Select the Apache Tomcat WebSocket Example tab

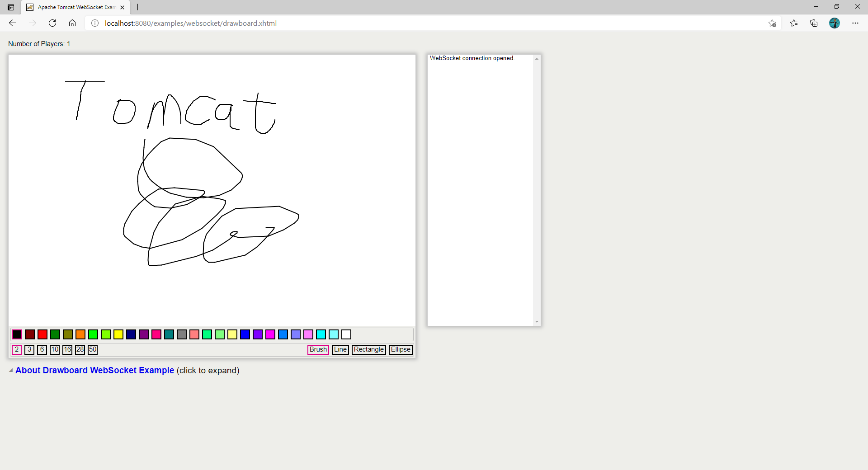click(75, 7)
